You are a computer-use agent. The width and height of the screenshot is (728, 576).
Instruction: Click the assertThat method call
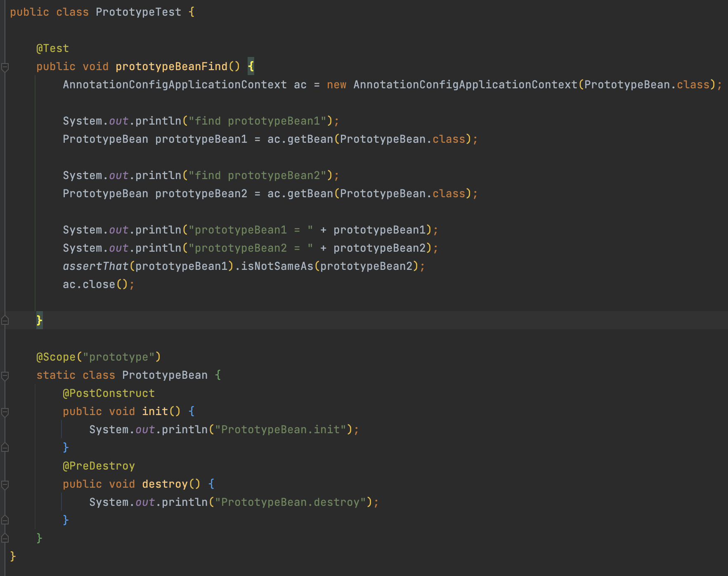pyautogui.click(x=96, y=267)
